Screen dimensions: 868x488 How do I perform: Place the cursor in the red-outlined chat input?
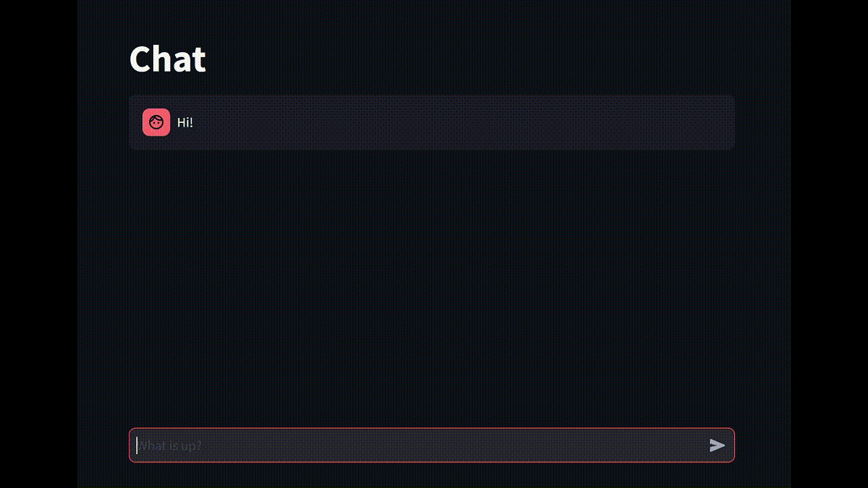point(420,445)
